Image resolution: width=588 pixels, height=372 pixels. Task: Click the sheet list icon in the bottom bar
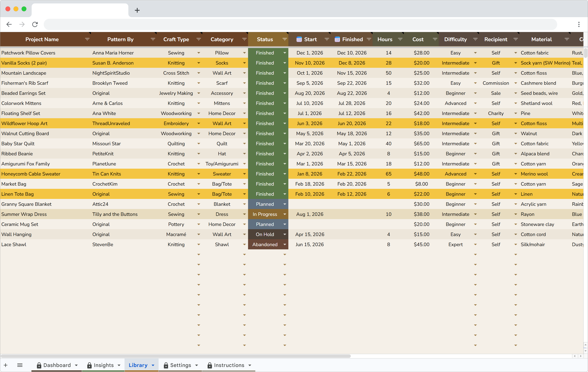pos(20,365)
